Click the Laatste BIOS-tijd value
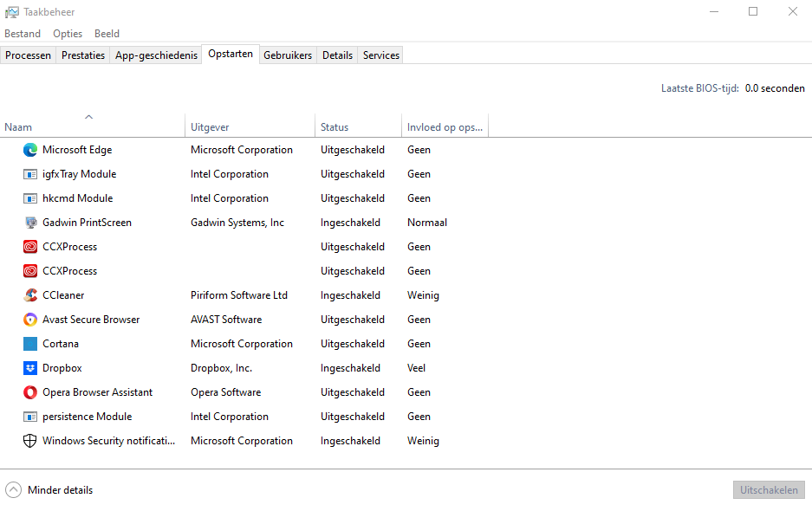The height and width of the screenshot is (511, 812). (775, 88)
